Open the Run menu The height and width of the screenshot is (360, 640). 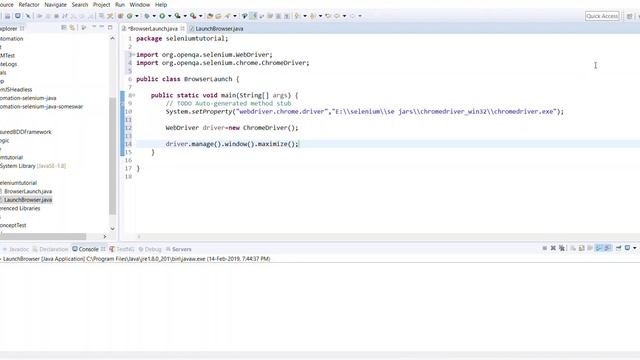pos(120,4)
